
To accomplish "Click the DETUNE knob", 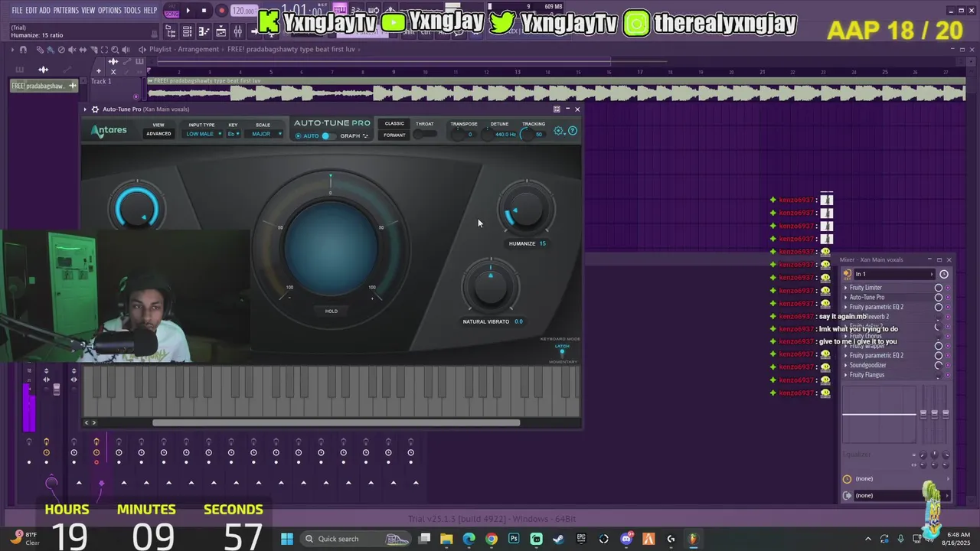I will click(x=488, y=135).
